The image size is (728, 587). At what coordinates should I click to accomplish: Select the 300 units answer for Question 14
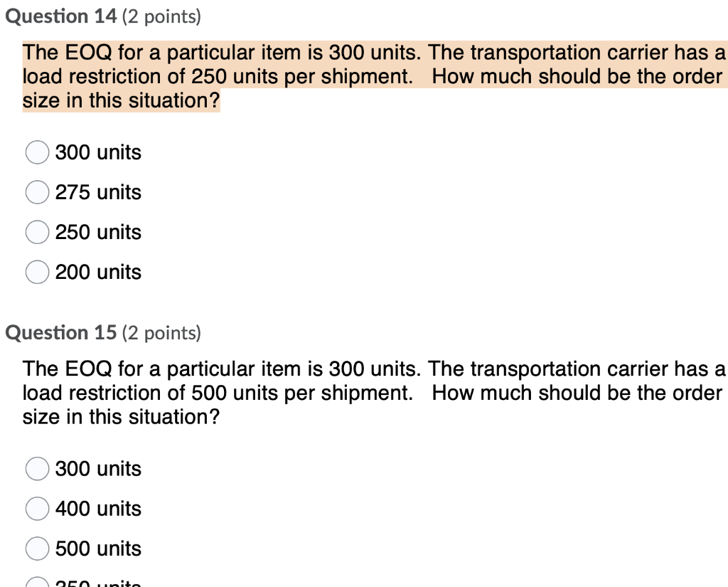point(37,152)
